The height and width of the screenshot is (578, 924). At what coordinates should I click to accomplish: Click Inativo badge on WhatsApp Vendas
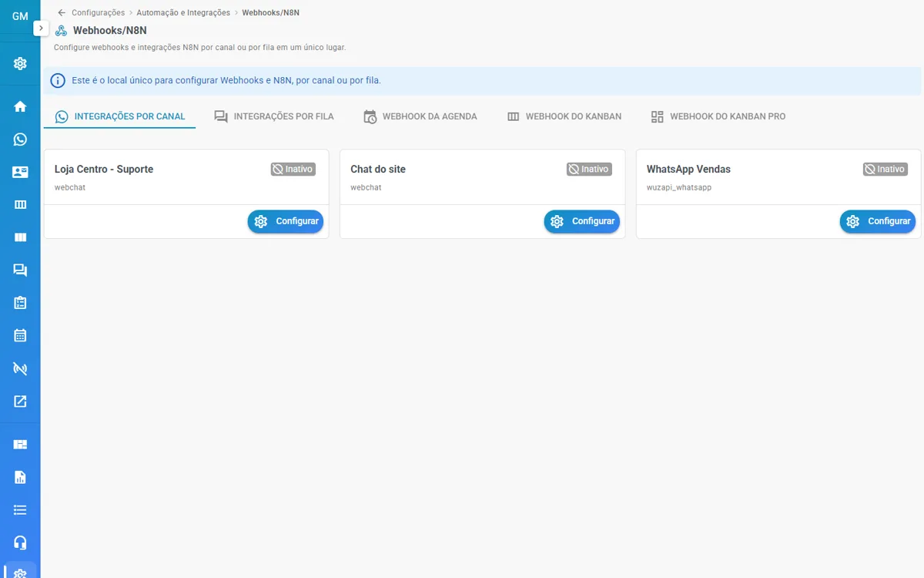(885, 169)
